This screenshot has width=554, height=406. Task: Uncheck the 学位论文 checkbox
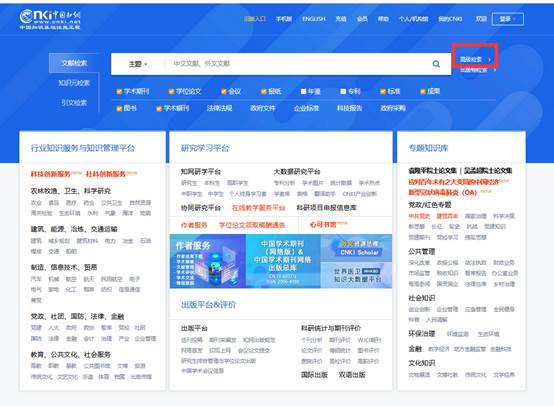tap(171, 92)
